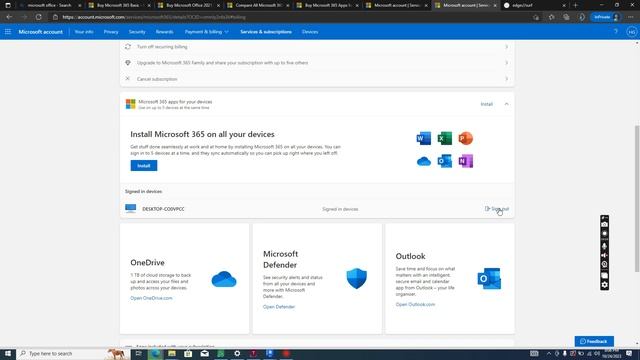Open the folder icon in recorder toolbar
Image resolution: width=640 pixels, height=360 pixels.
point(604,276)
